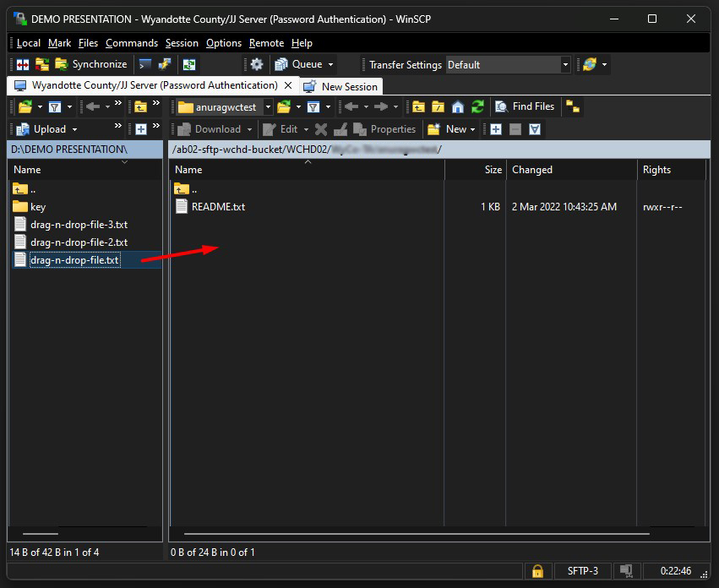The image size is (719, 588).
Task: Sort remote files by the Changed column header
Action: pos(571,170)
